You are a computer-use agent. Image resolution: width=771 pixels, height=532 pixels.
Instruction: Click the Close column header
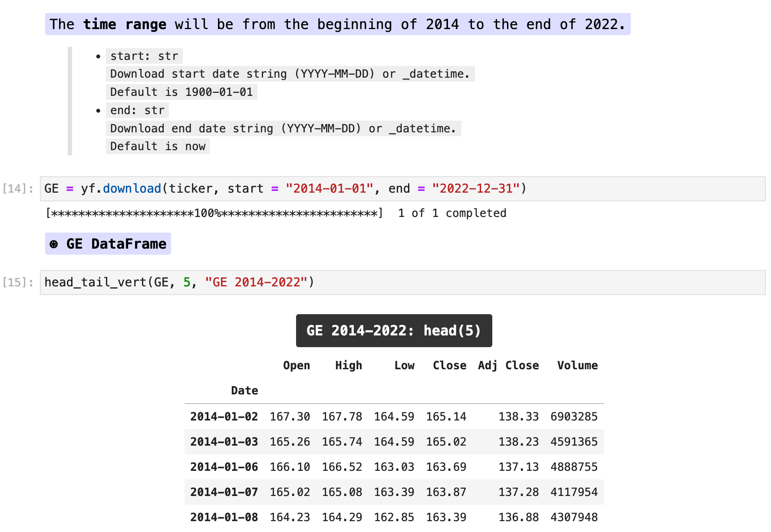point(449,365)
